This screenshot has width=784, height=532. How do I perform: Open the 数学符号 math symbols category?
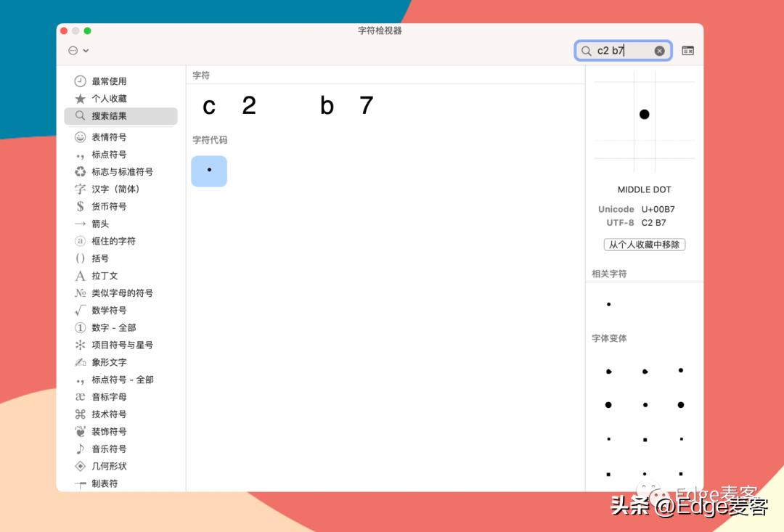(106, 310)
